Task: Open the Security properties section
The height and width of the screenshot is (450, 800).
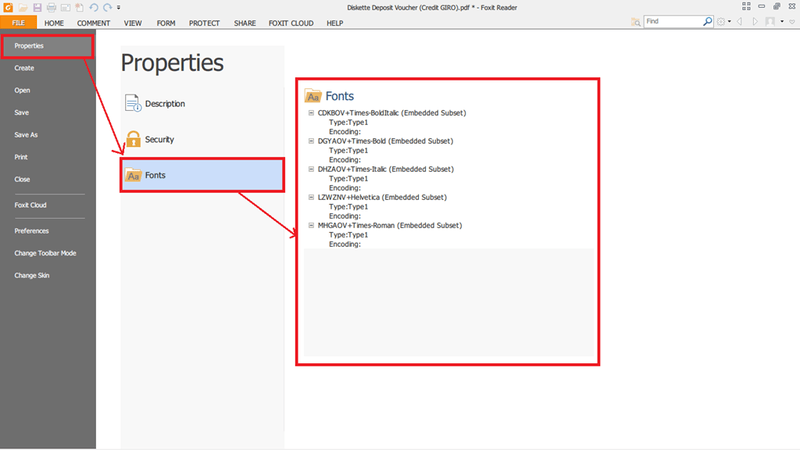Action: pyautogui.click(x=202, y=139)
